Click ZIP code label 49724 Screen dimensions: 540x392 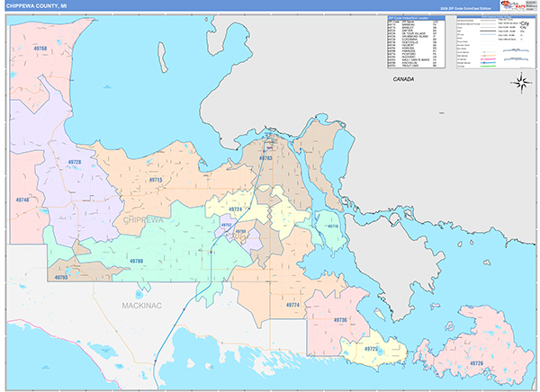coord(235,209)
